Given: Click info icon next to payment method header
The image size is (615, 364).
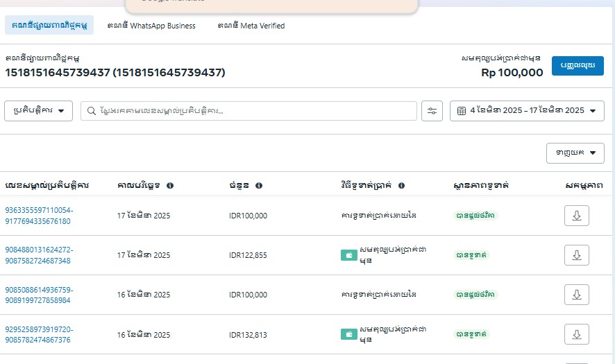Looking at the screenshot, I should click(401, 186).
